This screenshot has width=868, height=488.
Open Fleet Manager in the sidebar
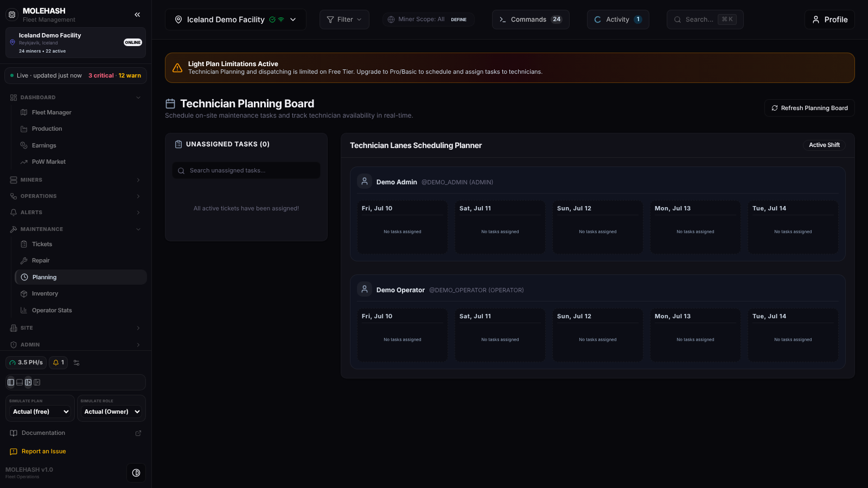(x=81, y=112)
